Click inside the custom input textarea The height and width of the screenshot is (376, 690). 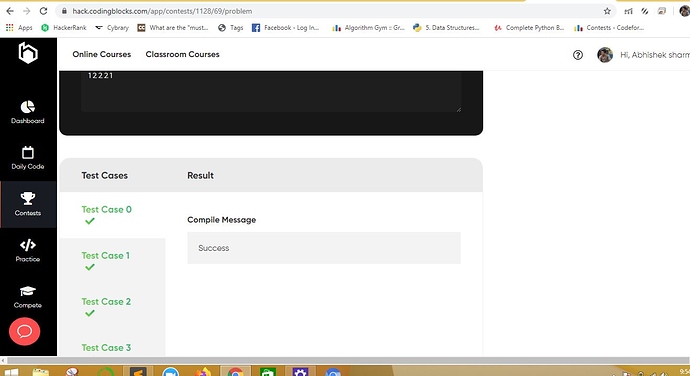pos(271,91)
